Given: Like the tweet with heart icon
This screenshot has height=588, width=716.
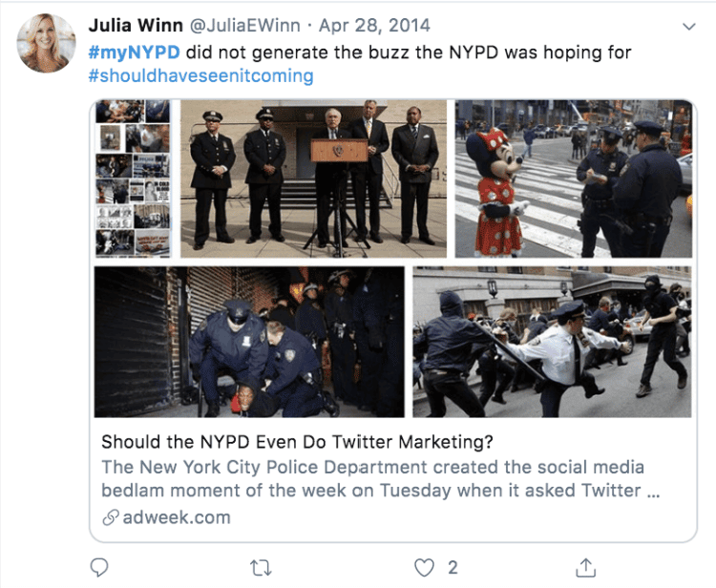Looking at the screenshot, I should (424, 568).
